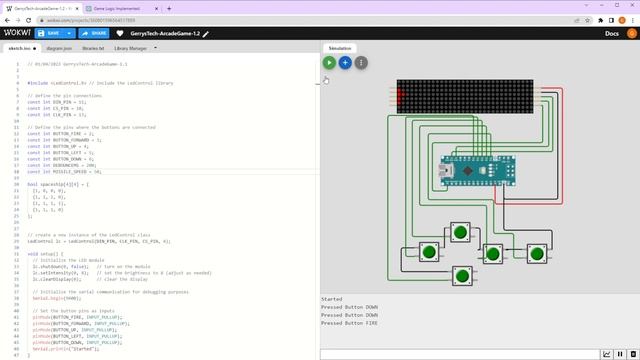Click the 'Pressed Button FIRE' serial line
640x360 pixels.
coord(349,323)
